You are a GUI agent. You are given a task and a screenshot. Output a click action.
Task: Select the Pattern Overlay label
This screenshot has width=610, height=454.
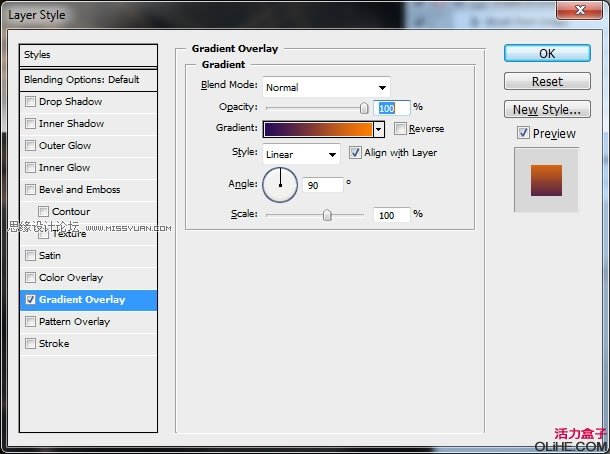[74, 322]
